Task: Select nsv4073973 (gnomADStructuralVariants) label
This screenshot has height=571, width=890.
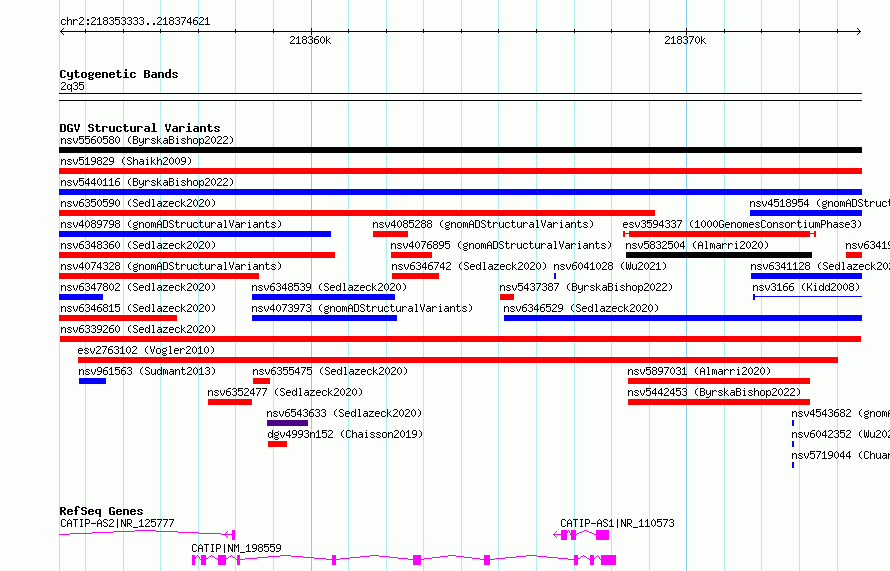Action: click(362, 308)
